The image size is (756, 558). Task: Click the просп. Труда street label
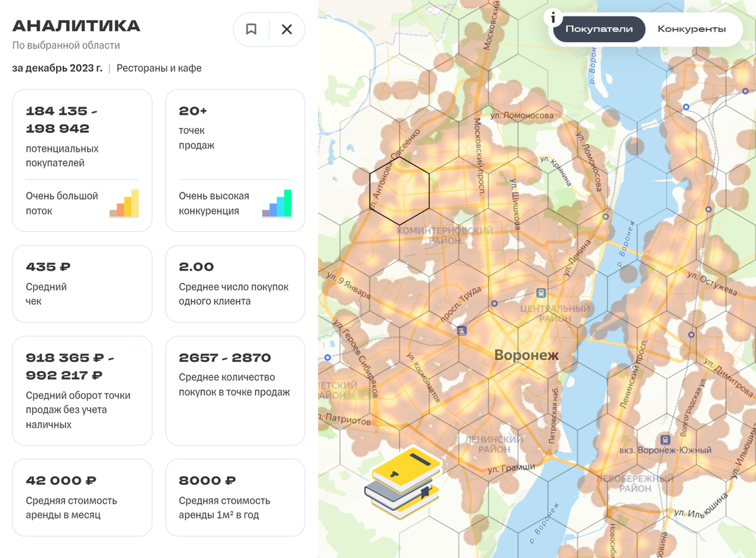coord(461,305)
